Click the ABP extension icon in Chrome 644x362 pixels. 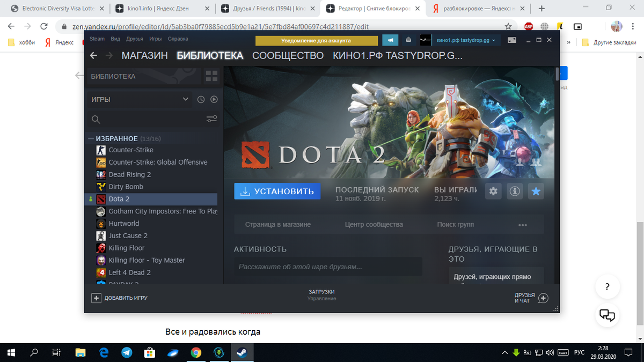coord(529,26)
